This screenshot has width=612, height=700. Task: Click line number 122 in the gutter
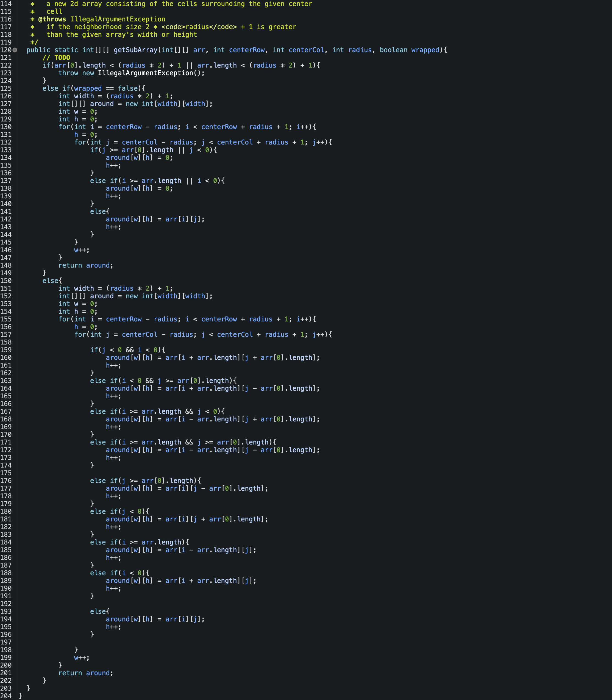pos(6,65)
